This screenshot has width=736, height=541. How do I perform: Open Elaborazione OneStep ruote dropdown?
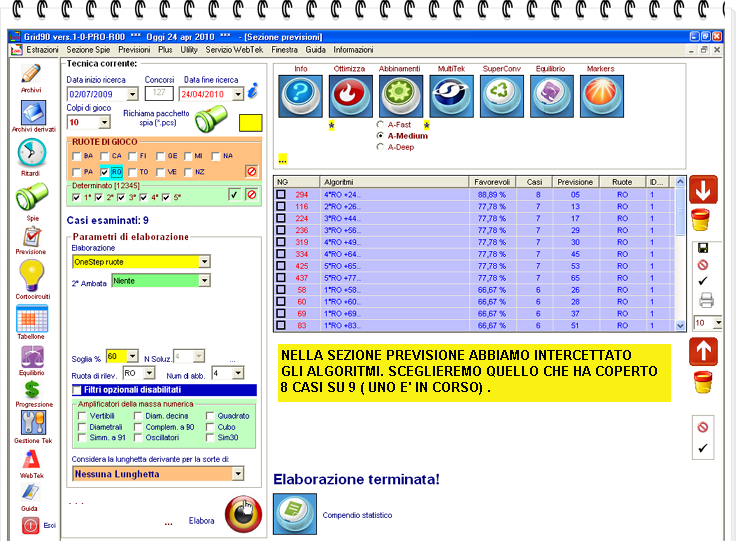coord(204,262)
